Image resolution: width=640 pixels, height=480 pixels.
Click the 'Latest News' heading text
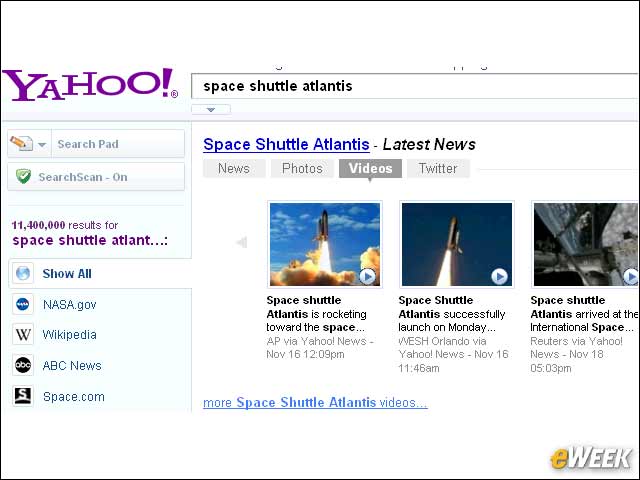429,144
